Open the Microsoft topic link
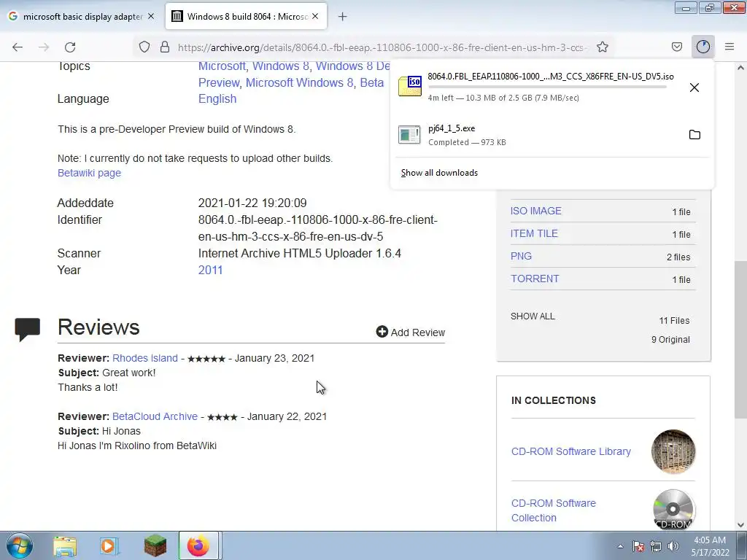Viewport: 747px width, 560px height. click(x=222, y=66)
